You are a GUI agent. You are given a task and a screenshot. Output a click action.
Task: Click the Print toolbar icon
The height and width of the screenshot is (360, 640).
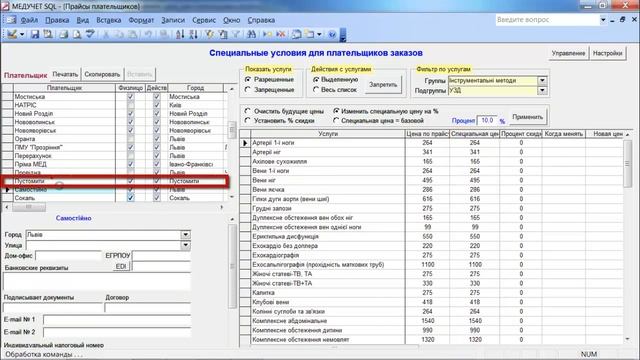coord(63,34)
